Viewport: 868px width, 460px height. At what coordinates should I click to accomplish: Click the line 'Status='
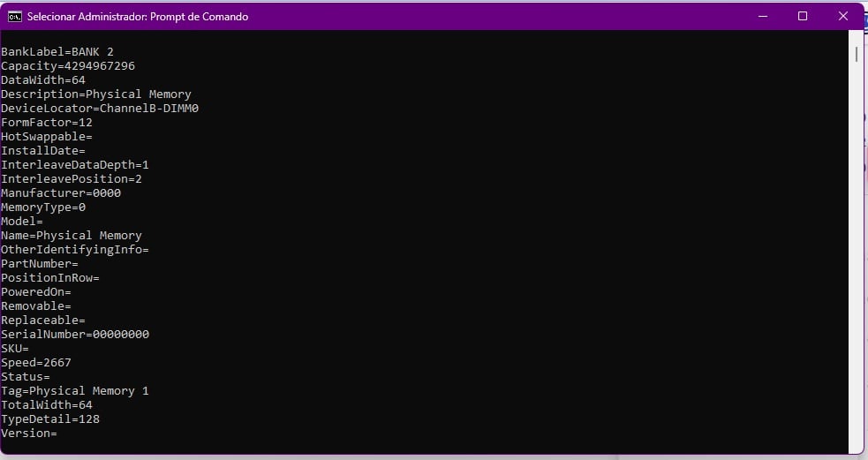click(26, 376)
